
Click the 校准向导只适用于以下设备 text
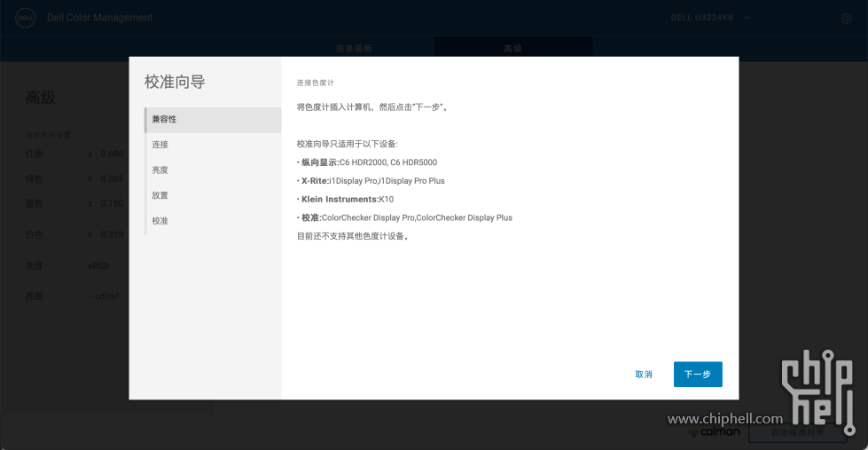pyautogui.click(x=347, y=144)
